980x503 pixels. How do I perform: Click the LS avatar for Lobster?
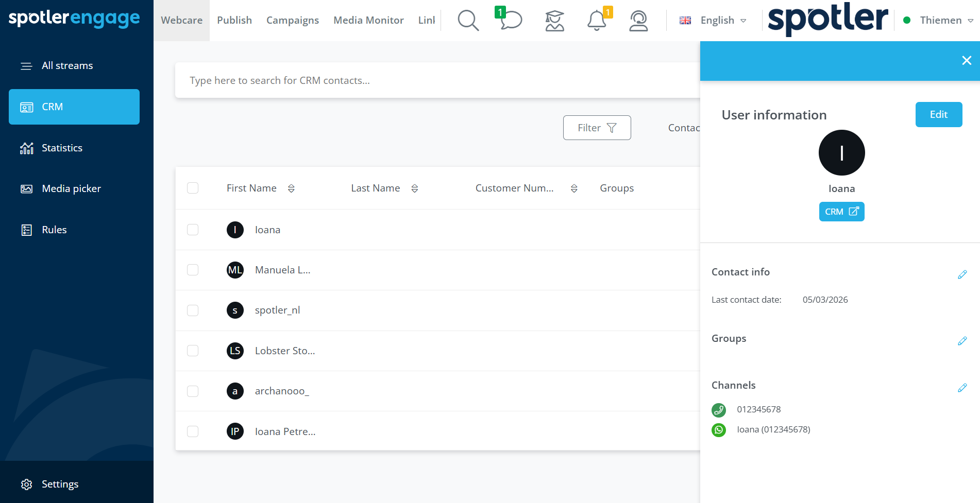pyautogui.click(x=235, y=351)
